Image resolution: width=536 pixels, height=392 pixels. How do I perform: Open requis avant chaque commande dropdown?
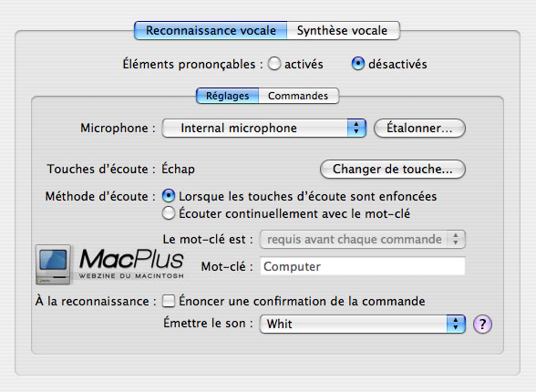pos(363,239)
